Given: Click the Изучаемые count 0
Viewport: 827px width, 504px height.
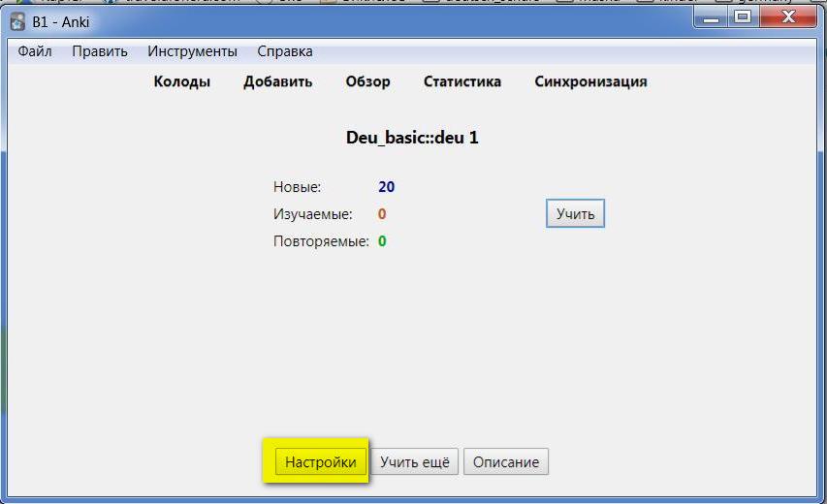Looking at the screenshot, I should click(x=382, y=214).
